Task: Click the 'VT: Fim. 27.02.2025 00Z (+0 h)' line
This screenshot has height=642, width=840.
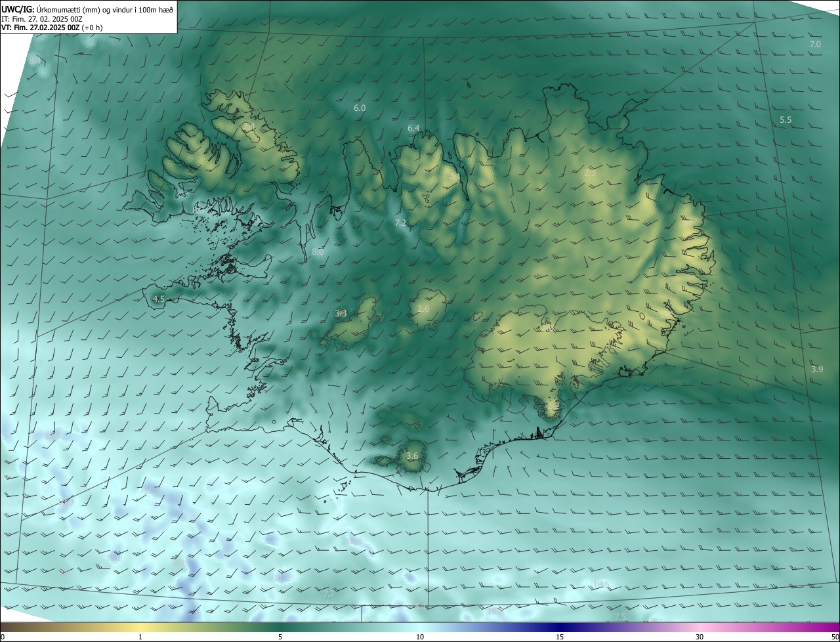Action: 52,28
